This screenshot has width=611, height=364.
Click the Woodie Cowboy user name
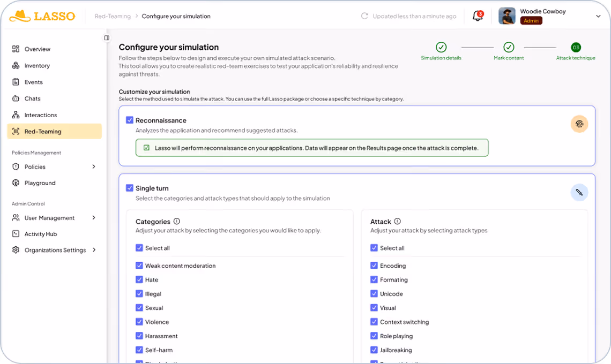[543, 11]
